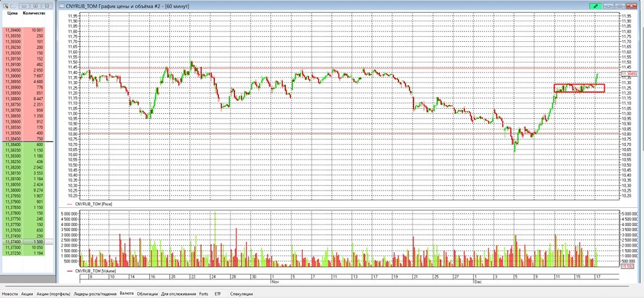644x298 pixels.
Task: Open the Акции (портфель) tab
Action: point(53,293)
